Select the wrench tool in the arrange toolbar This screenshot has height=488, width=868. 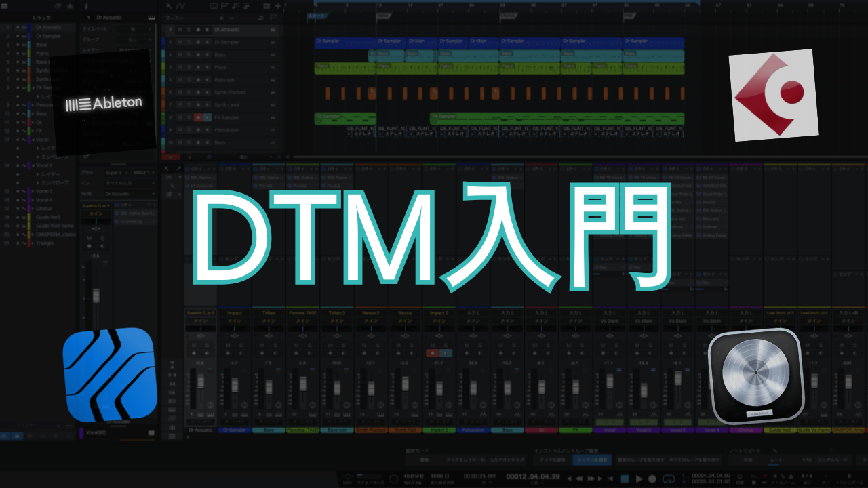click(x=169, y=6)
